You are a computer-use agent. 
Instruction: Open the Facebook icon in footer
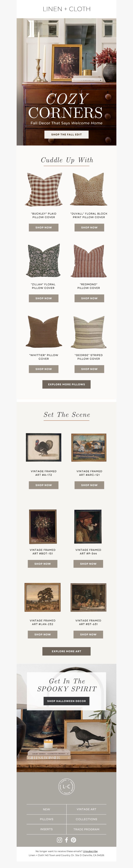click(66, 840)
